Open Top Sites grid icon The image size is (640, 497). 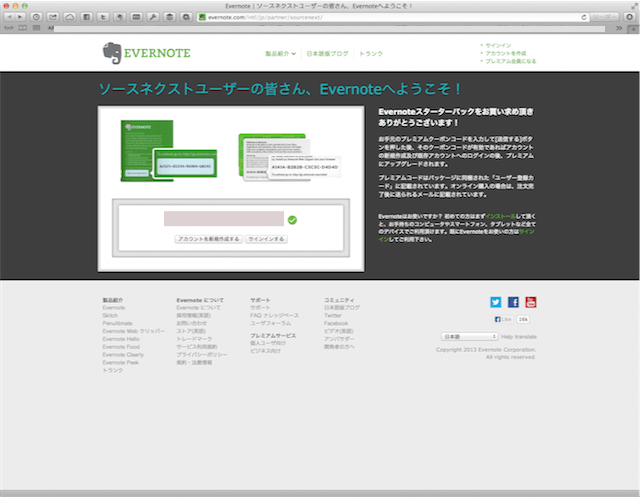36,28
